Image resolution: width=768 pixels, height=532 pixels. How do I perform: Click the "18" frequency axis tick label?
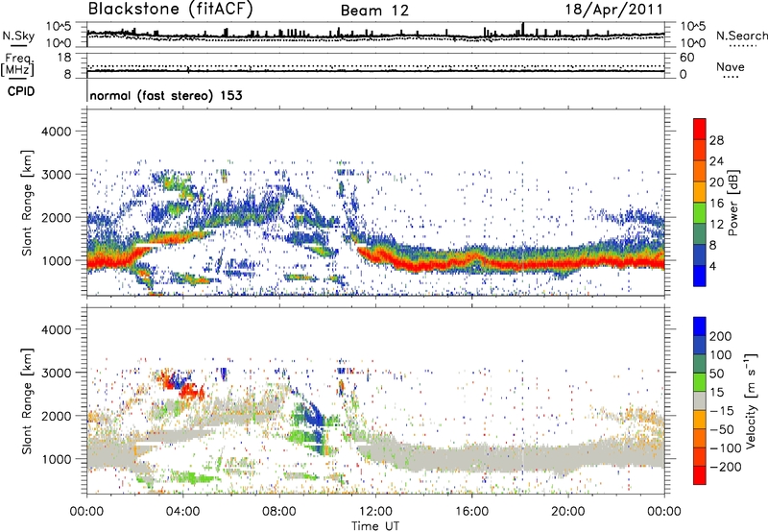pos(64,58)
